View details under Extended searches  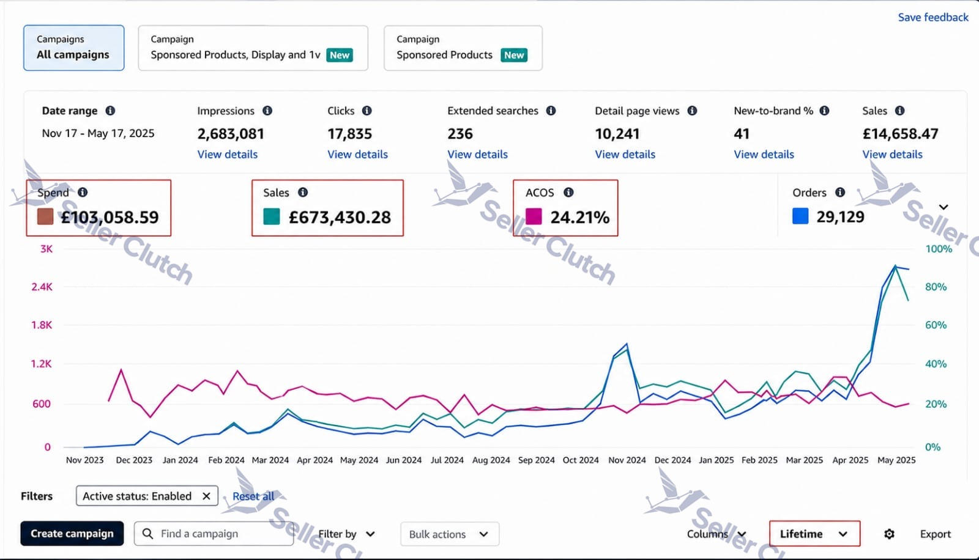click(477, 154)
